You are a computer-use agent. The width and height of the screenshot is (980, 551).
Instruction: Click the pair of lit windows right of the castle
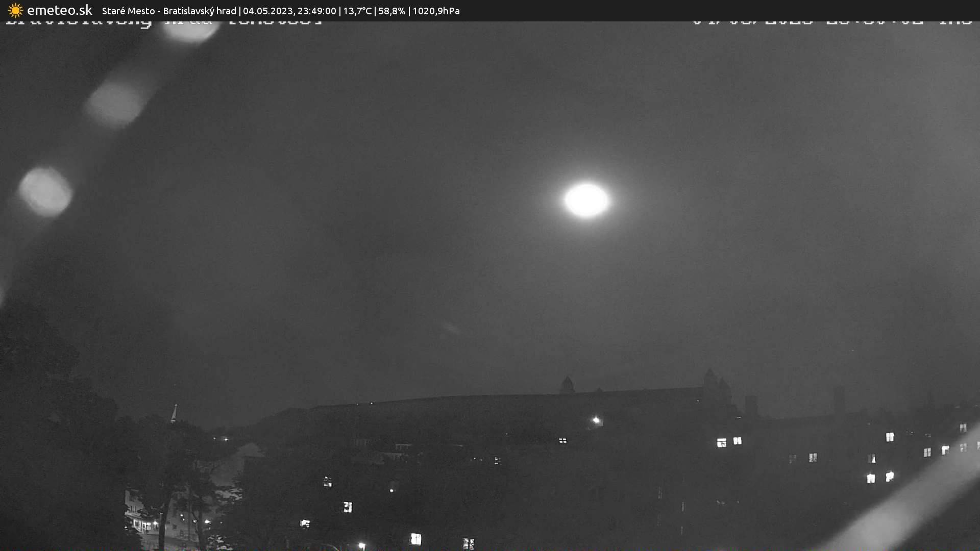tap(729, 442)
